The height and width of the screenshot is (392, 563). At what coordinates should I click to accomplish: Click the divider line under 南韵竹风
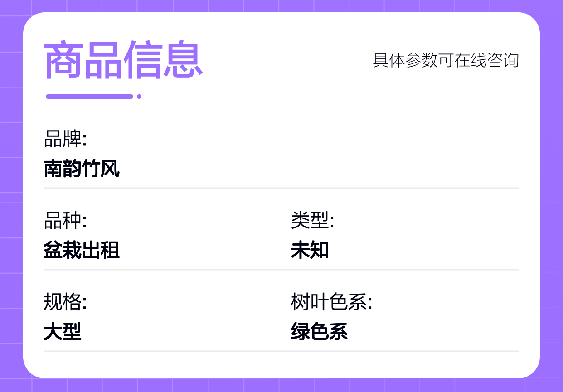click(281, 188)
